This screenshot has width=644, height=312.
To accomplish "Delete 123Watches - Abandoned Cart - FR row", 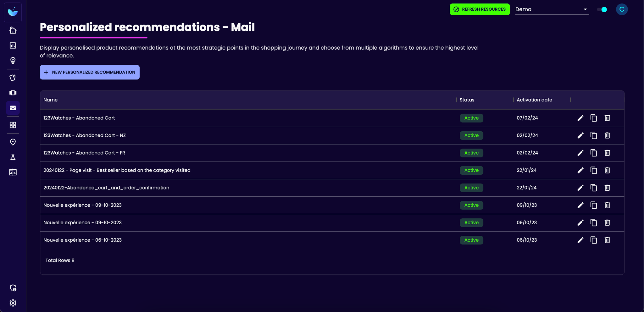I will [607, 153].
